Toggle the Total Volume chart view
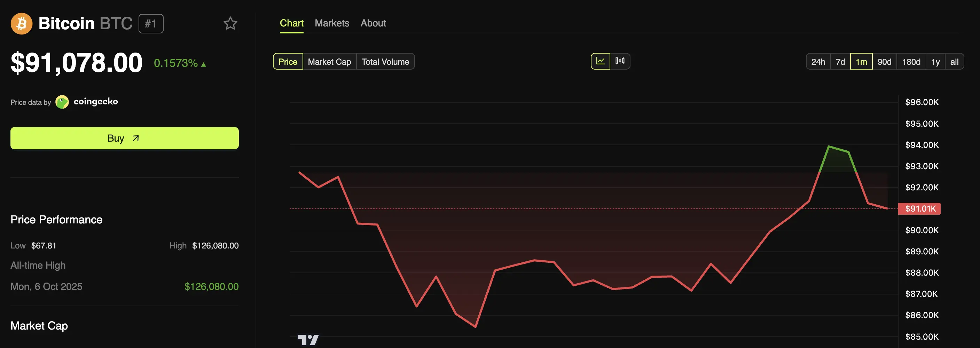The height and width of the screenshot is (348, 980). tap(385, 61)
